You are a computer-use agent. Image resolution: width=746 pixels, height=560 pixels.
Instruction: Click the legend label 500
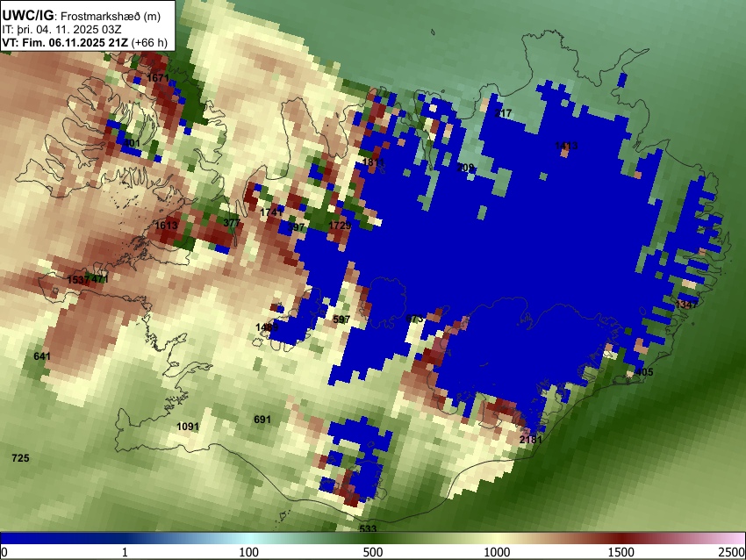pos(373,552)
